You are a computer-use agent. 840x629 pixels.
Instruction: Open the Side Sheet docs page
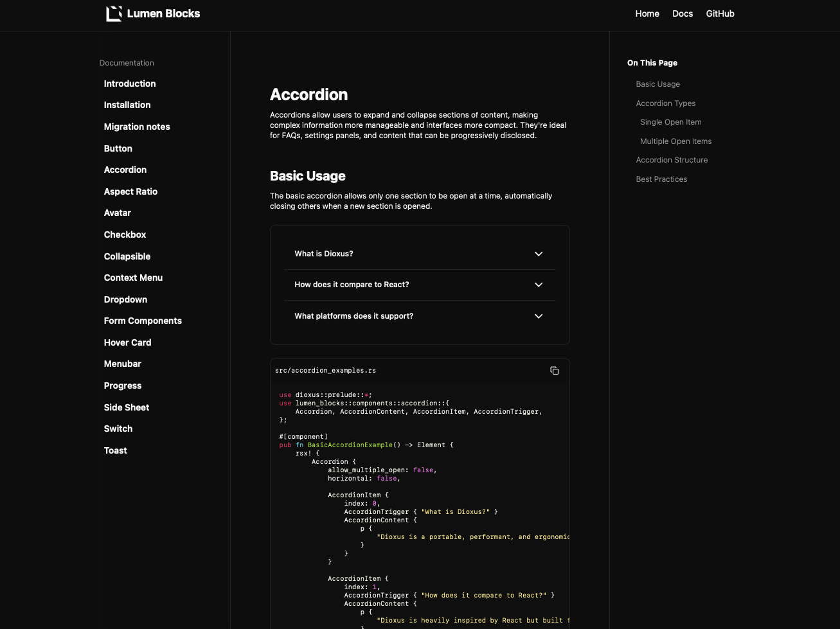coord(127,407)
